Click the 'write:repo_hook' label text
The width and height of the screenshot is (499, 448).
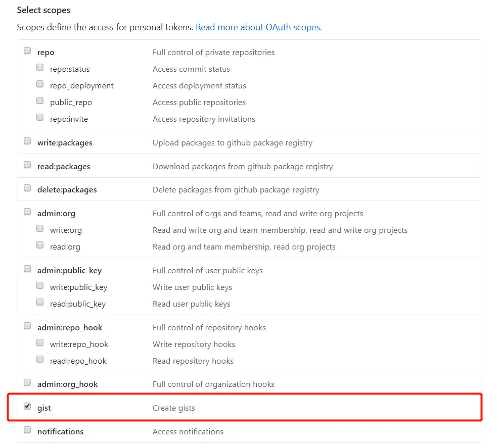[79, 344]
